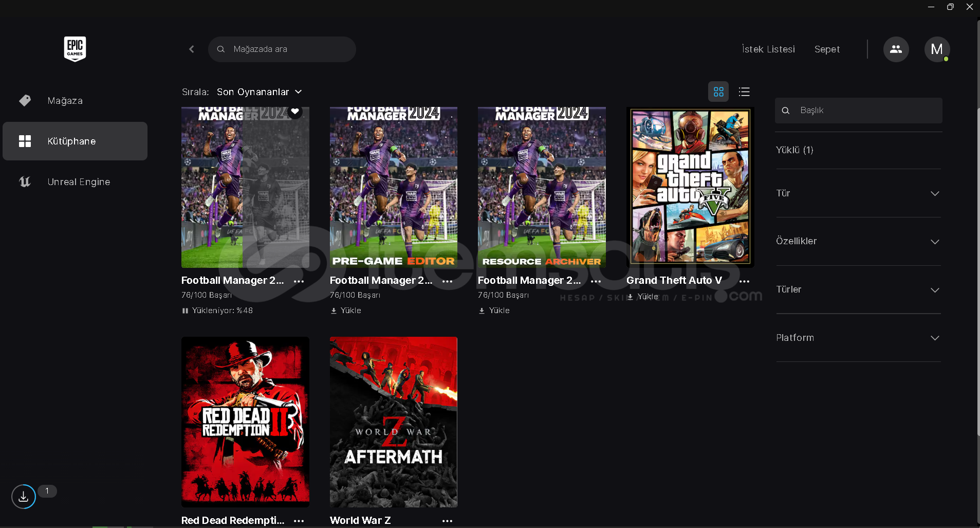The image size is (980, 528).
Task: Open the Mağaza store section
Action: [75, 101]
